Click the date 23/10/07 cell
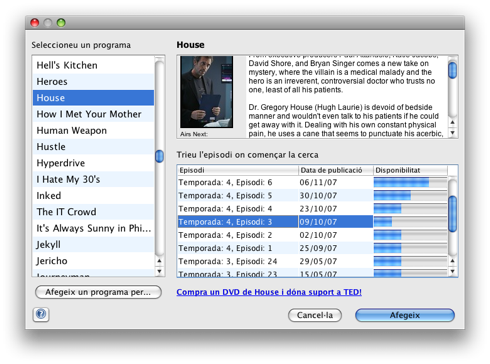This screenshot has width=490, height=364. pyautogui.click(x=336, y=209)
